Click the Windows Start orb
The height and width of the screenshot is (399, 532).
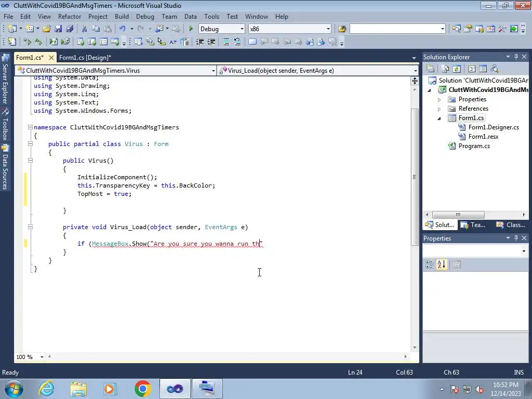coord(14,389)
